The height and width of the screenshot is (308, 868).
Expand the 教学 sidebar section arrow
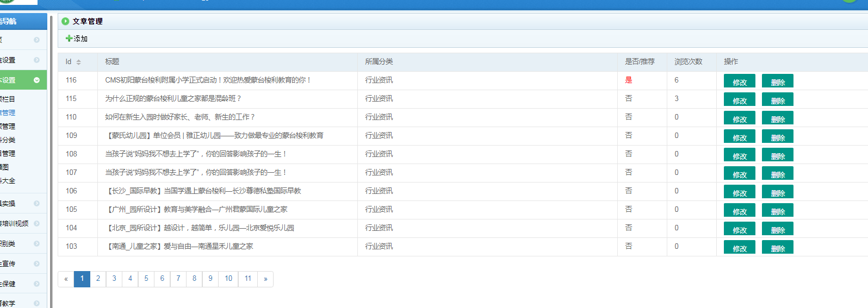pyautogui.click(x=36, y=303)
